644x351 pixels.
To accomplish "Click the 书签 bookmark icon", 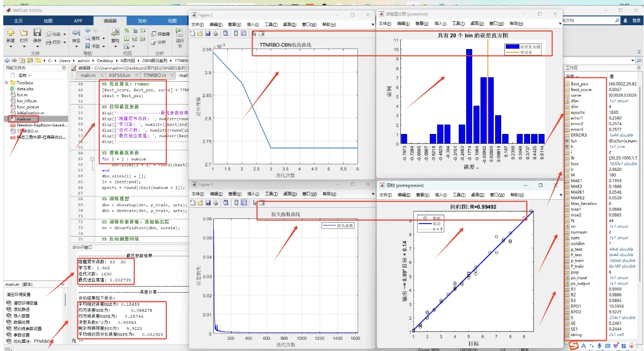I will [x=88, y=46].
